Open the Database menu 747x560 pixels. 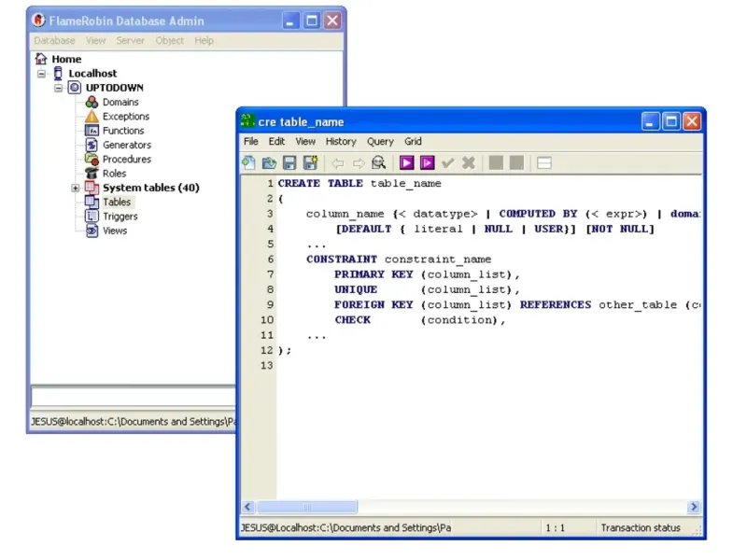54,40
